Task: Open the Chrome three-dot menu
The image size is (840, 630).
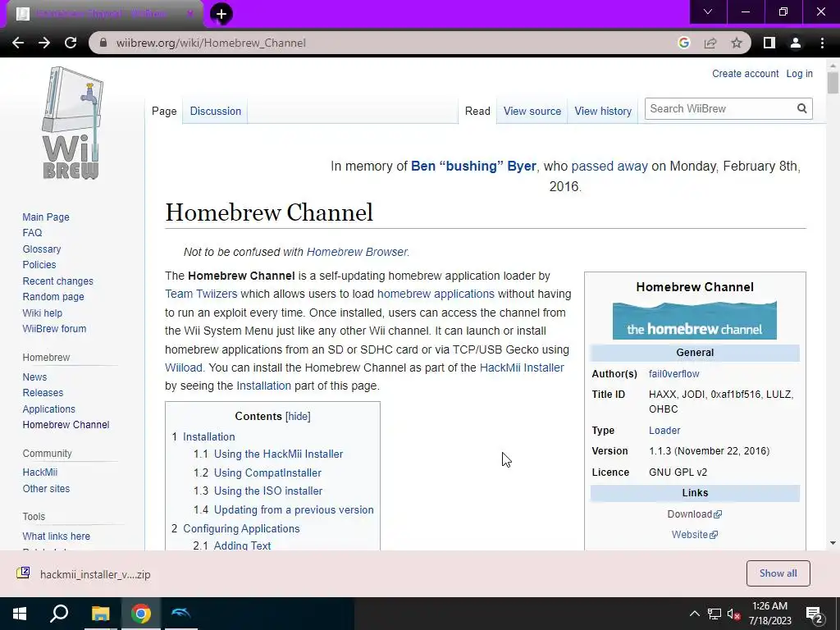Action: [822, 43]
